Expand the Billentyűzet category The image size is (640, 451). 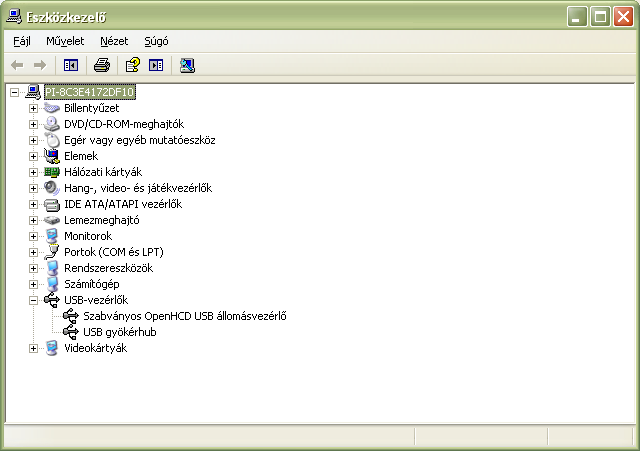click(x=33, y=108)
